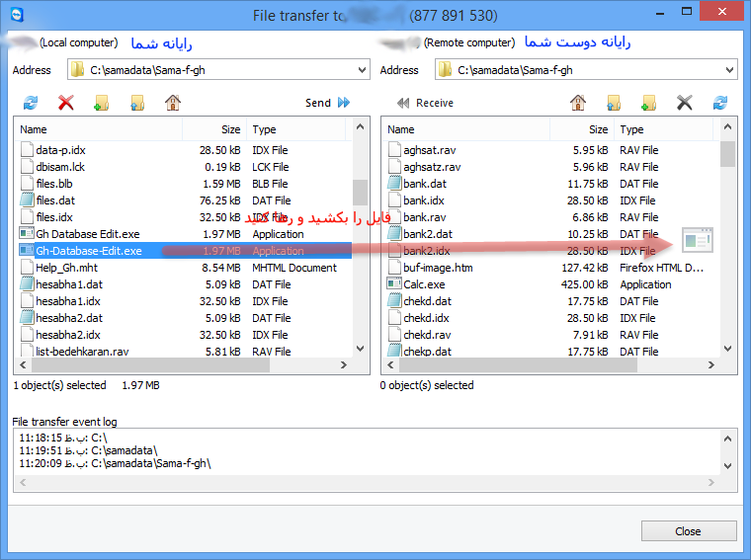Screen dimensions: 751x560
Task: Sort local list by Size column
Action: [x=214, y=129]
